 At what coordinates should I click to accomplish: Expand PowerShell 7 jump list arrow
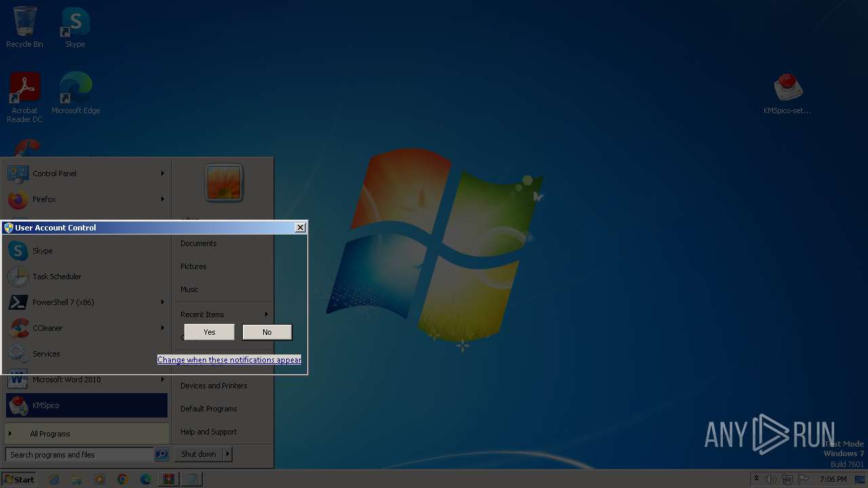pos(162,302)
